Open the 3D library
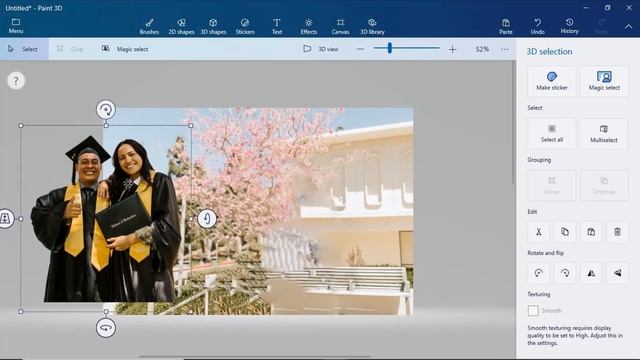The width and height of the screenshot is (640, 360). [372, 26]
